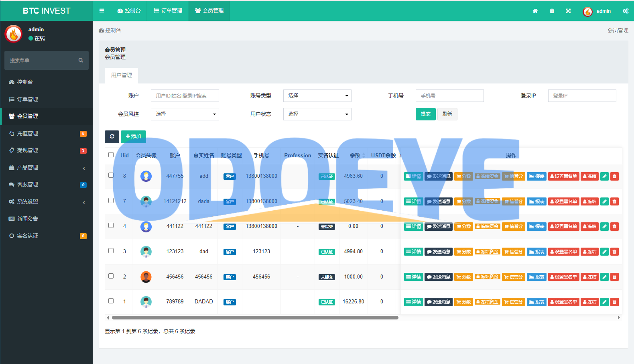
Task: Open the 会员风控 dropdown
Action: [x=185, y=114]
